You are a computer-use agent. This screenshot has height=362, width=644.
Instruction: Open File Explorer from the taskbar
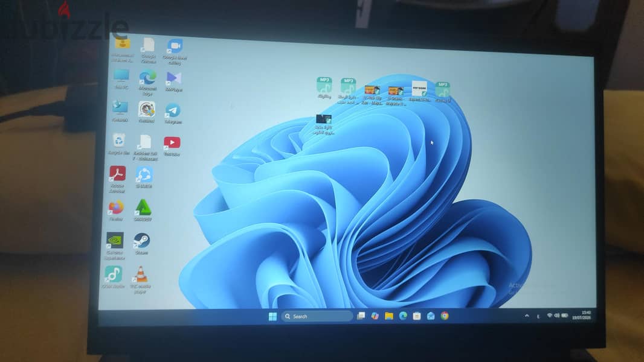[x=389, y=316]
